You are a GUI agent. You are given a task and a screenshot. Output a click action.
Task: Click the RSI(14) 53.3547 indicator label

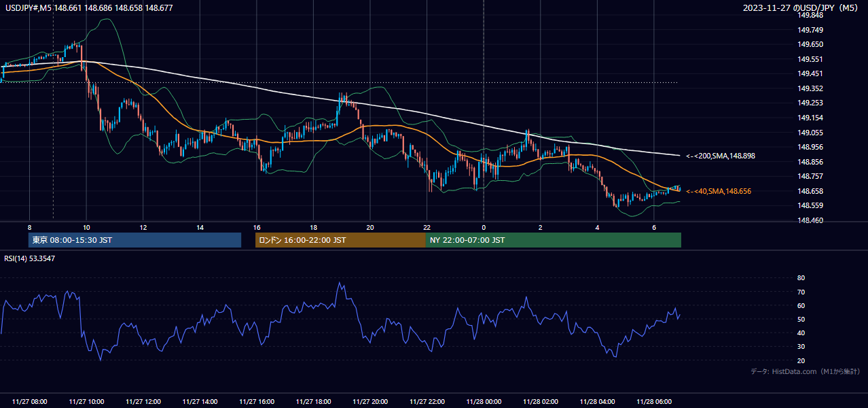(30, 258)
